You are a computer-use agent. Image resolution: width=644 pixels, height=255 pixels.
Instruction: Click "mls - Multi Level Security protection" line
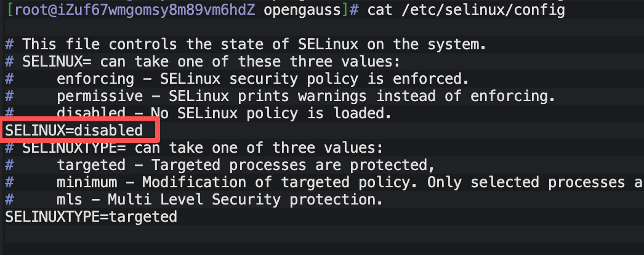[x=220, y=200]
